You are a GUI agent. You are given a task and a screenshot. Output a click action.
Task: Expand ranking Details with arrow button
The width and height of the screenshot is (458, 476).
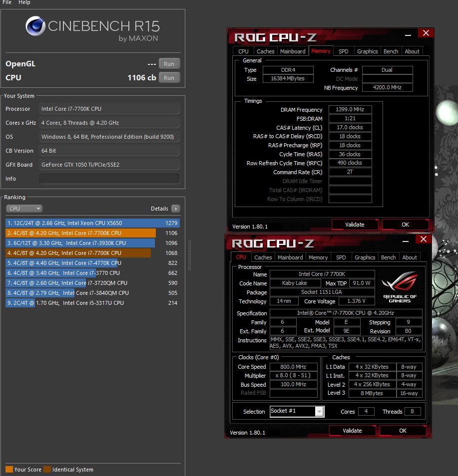pos(176,209)
